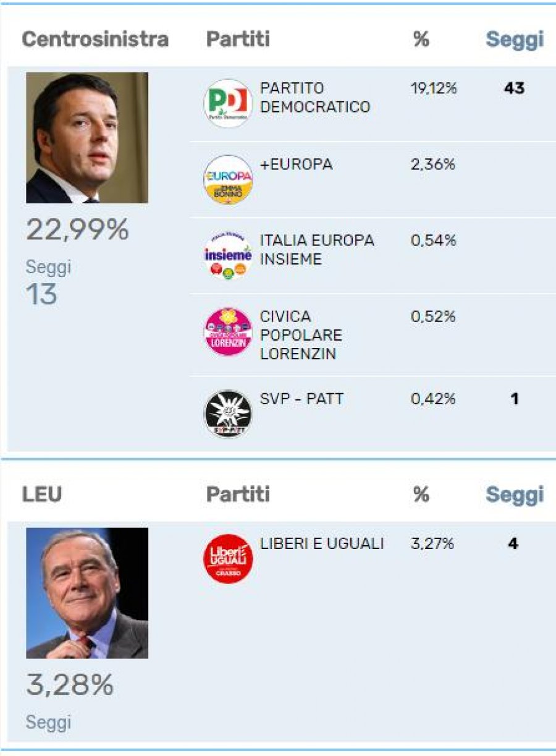This screenshot has height=756, width=556.
Task: Select the ITALIA EUROPA INSIEME party name
Action: [317, 250]
